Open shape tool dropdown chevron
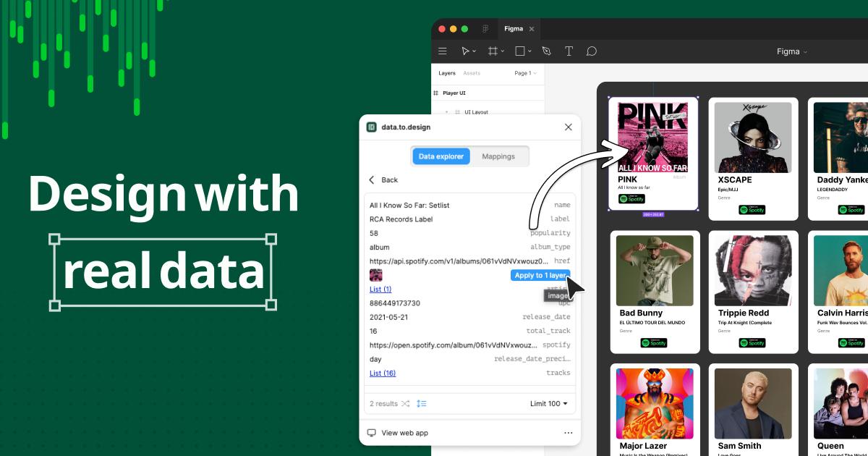Image resolution: width=868 pixels, height=456 pixels. tap(529, 52)
